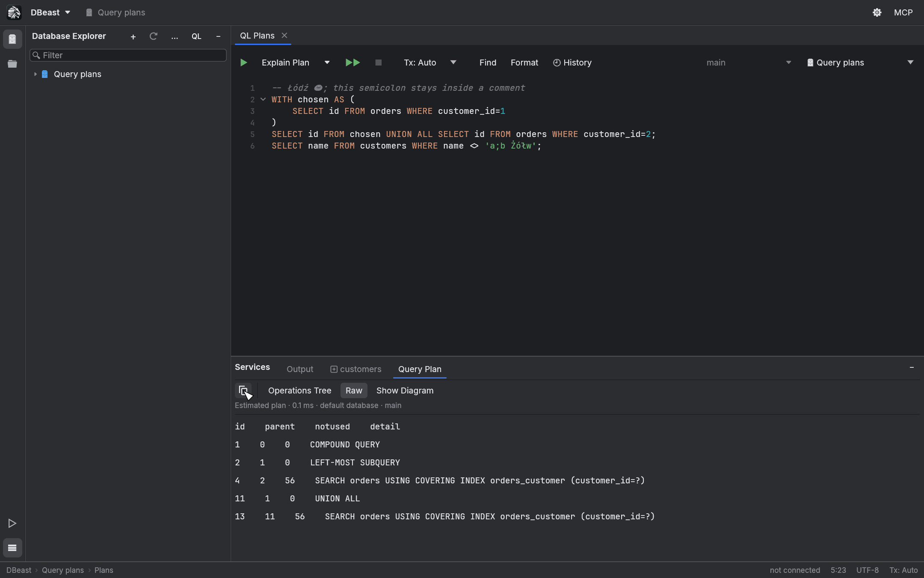Select the database explorer sidebar icon
Screen dimensions: 924x578
[x=12, y=39]
